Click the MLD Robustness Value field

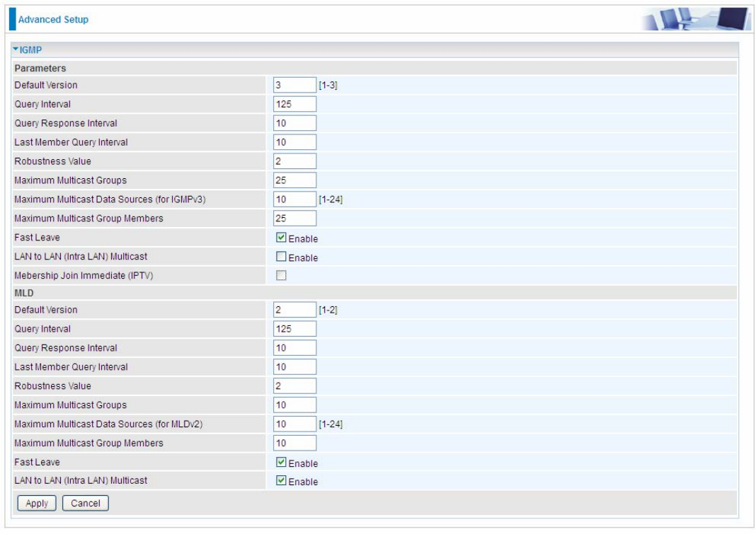tap(294, 385)
